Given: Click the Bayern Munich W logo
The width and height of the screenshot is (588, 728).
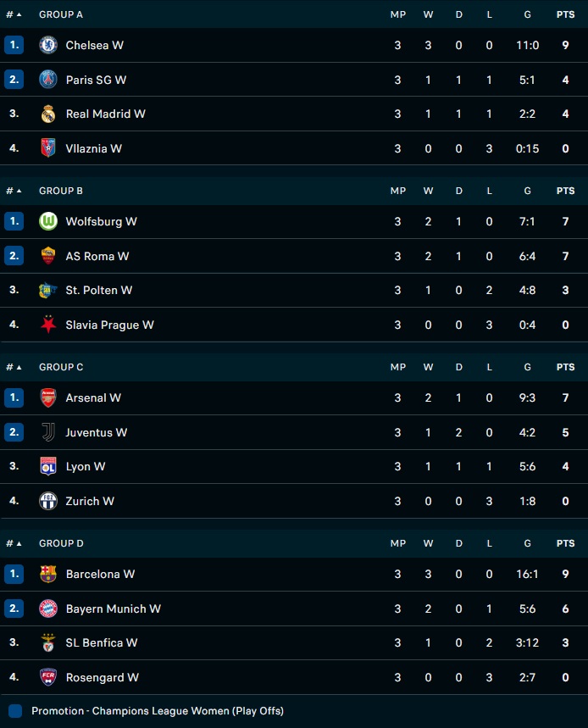Looking at the screenshot, I should coord(48,609).
